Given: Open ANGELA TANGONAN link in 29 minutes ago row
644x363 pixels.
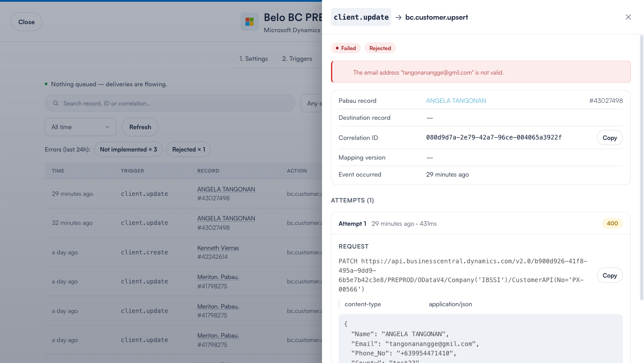Looking at the screenshot, I should [x=226, y=189].
